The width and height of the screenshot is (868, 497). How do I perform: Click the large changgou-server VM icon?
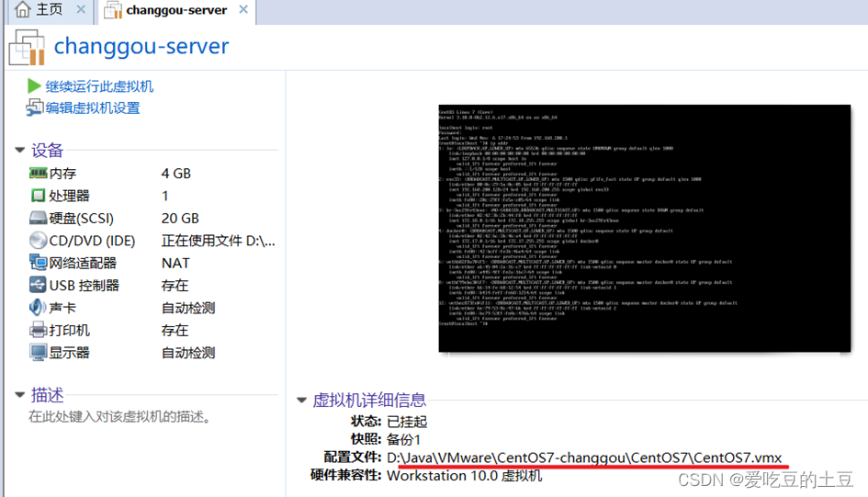[x=27, y=47]
